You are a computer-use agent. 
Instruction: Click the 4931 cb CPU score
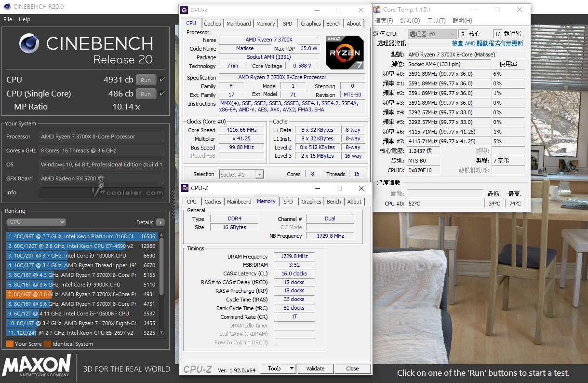coord(119,80)
